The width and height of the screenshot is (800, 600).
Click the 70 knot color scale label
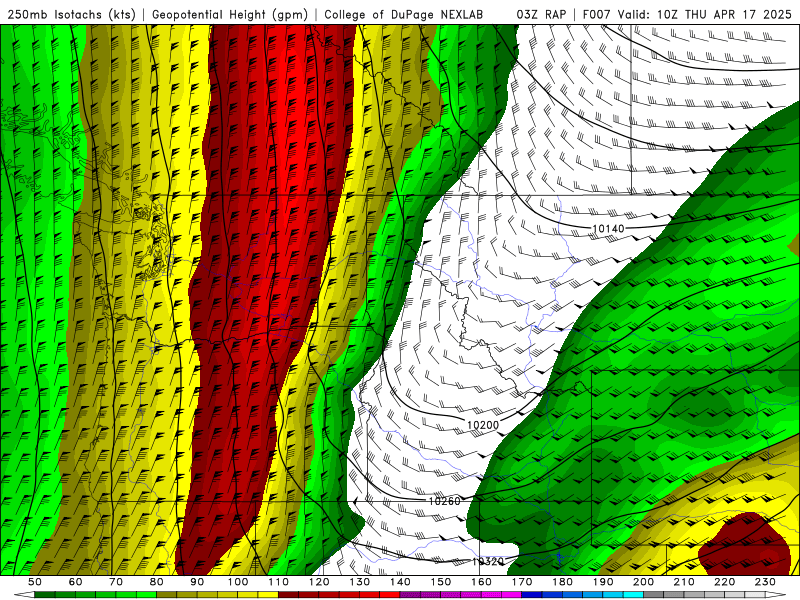116,582
